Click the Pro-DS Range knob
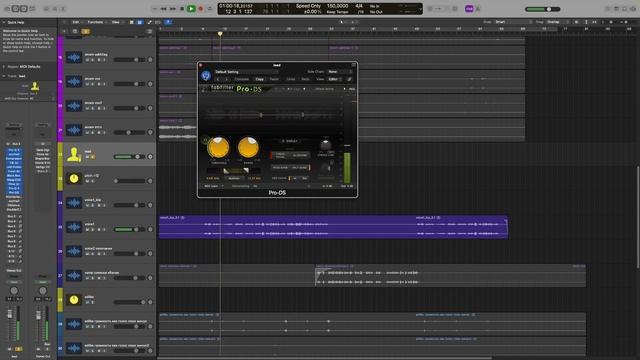640x360 pixels. tap(248, 147)
